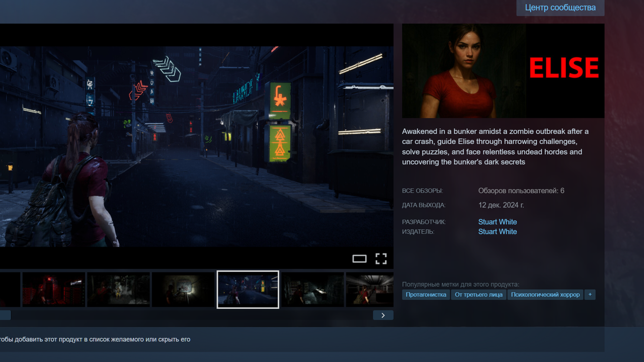Click the 'ВСЕ ОБЗОРЫ:' label
Viewport: 644px width, 362px height.
[423, 191]
